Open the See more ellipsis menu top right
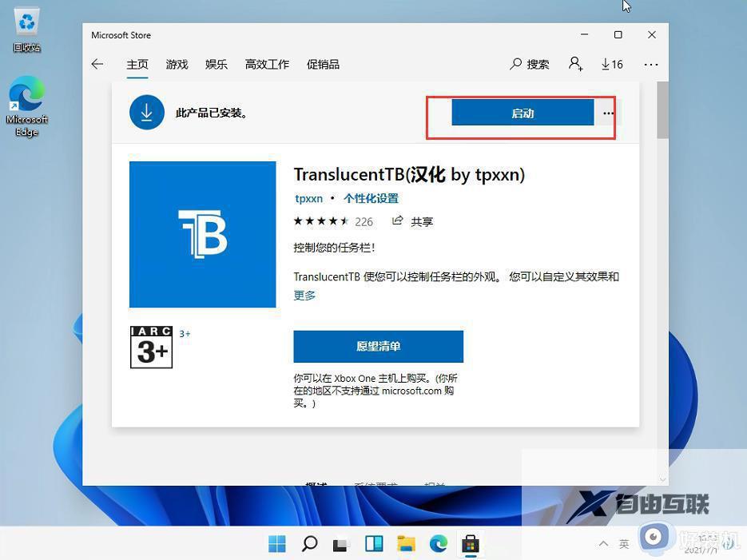Screen dimensions: 747x560 650,64
